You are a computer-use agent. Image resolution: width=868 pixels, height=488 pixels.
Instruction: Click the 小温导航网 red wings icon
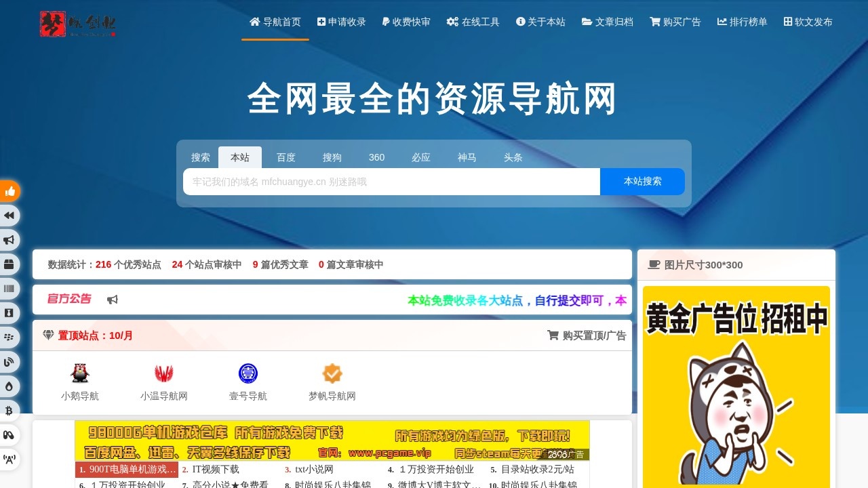164,373
